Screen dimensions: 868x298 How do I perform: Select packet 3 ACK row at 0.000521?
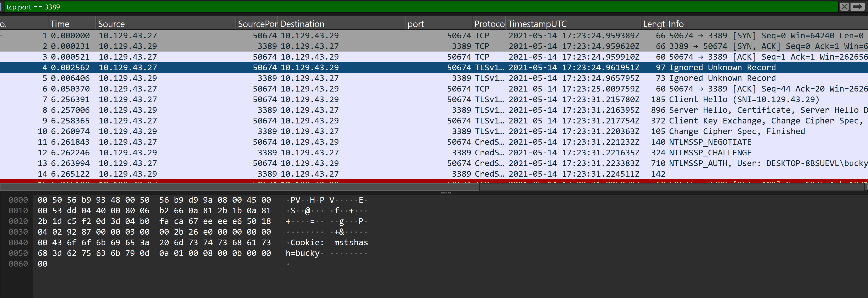(434, 57)
